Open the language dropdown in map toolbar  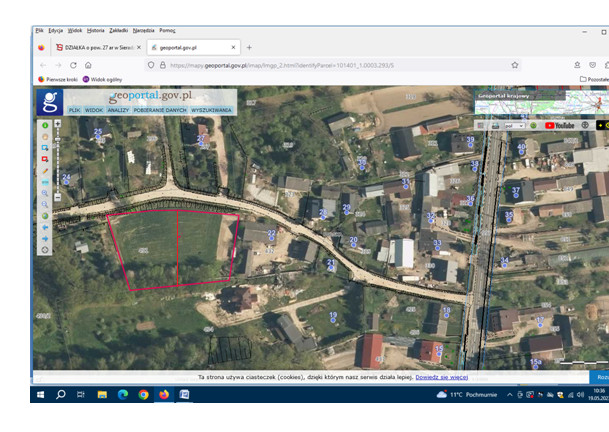tap(512, 126)
